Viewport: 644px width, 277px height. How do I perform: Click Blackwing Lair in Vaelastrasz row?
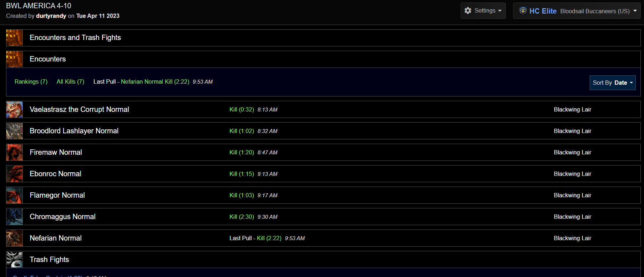tap(572, 109)
